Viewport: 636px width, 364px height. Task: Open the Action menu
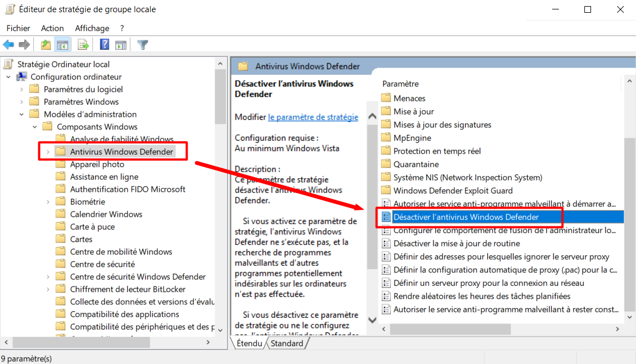click(x=52, y=28)
